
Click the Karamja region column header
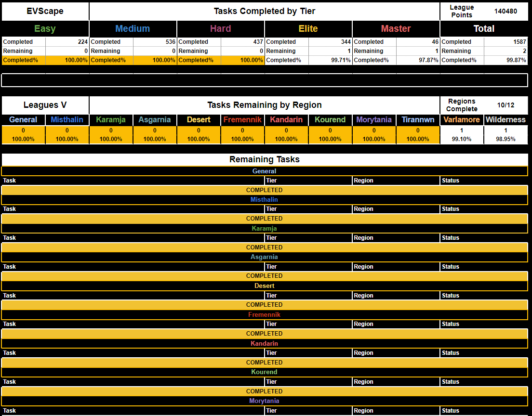(x=111, y=120)
